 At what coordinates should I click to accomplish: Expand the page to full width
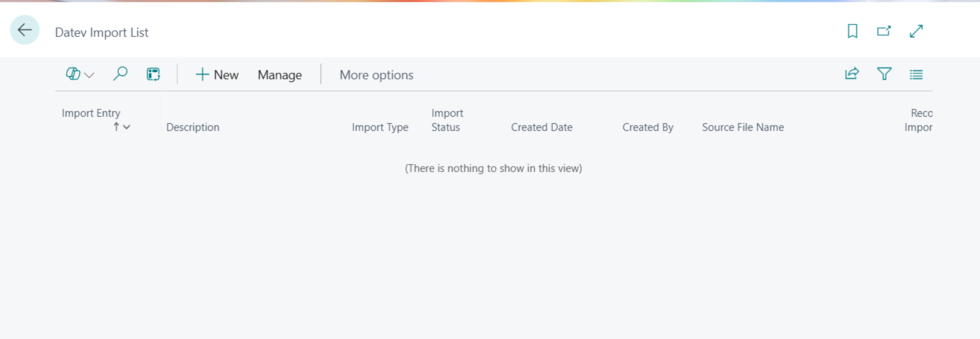coord(916,31)
